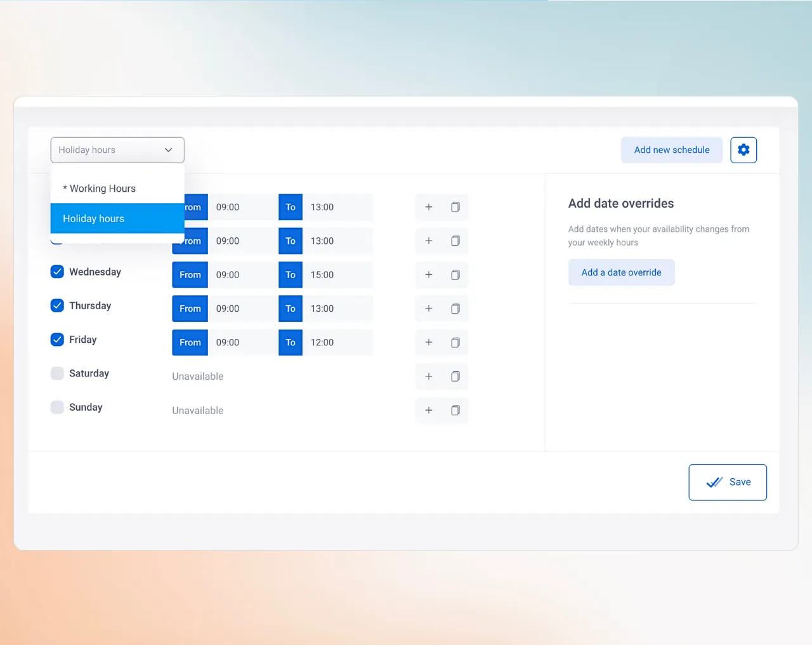Edit Thursday's From time 09:00
812x645 pixels.
243,309
